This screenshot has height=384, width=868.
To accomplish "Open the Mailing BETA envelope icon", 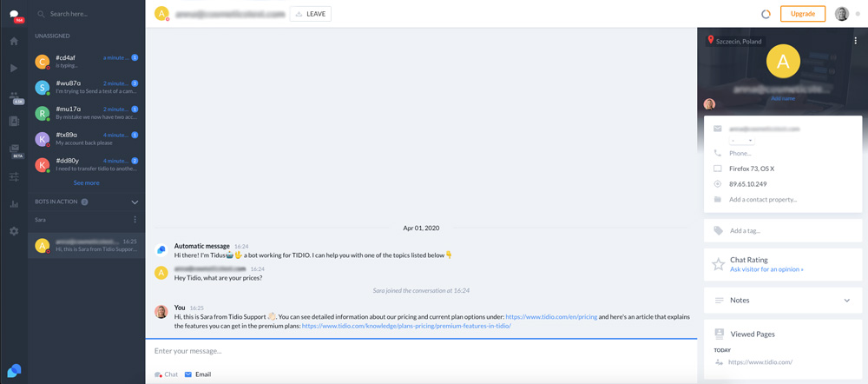I will [x=15, y=151].
